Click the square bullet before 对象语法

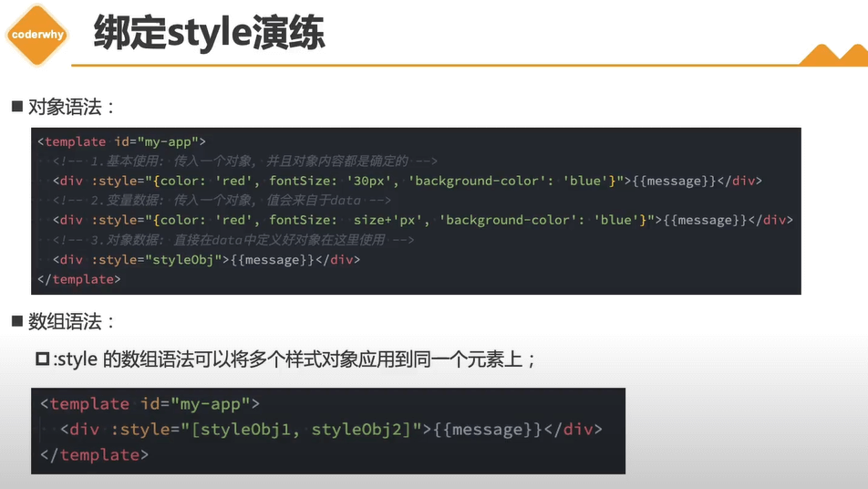[16, 107]
